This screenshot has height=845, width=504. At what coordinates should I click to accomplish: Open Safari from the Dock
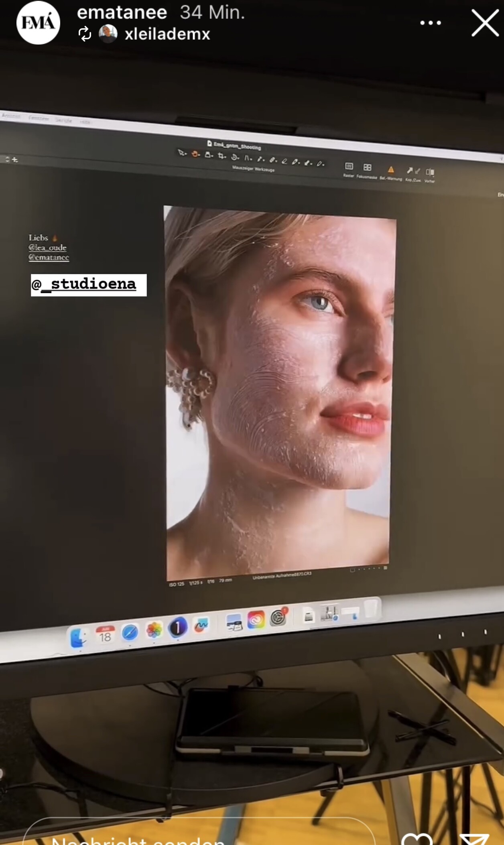point(130,633)
